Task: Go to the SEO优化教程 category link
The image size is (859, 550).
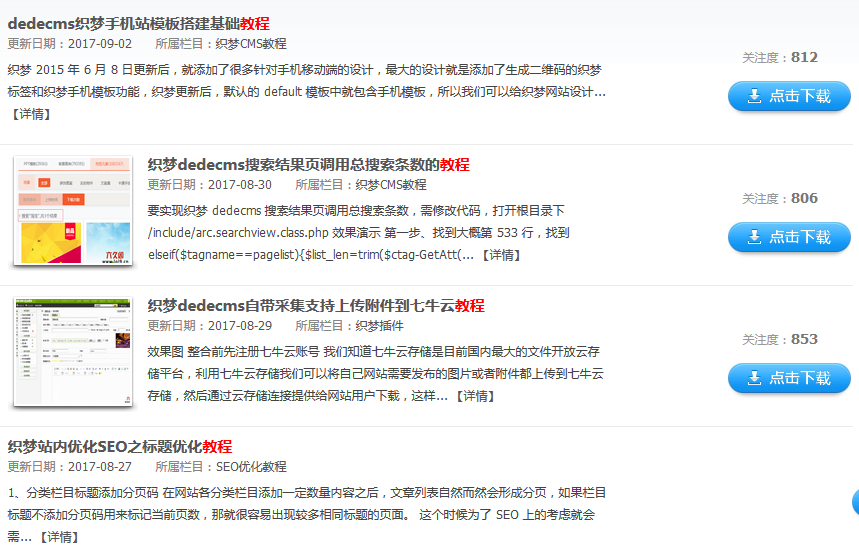Action: [x=251, y=467]
